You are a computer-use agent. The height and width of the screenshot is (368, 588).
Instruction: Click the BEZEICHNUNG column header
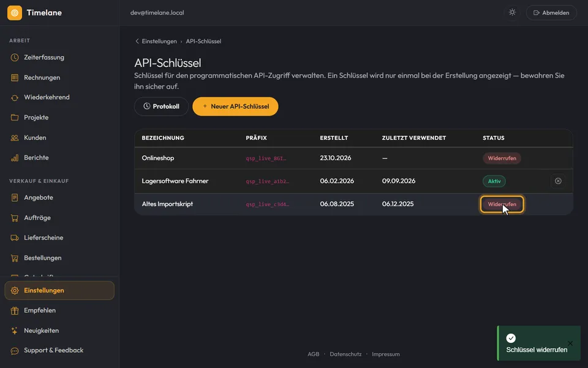[163, 138]
